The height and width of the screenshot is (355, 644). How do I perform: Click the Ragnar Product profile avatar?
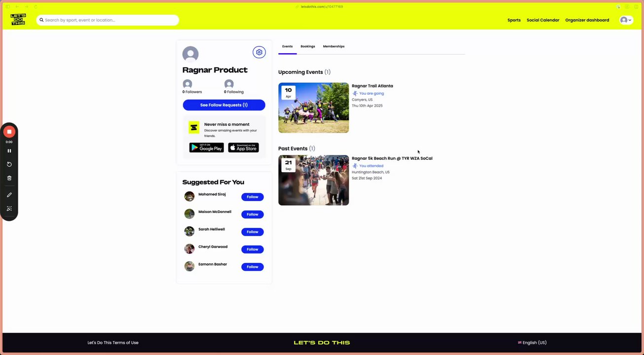(x=190, y=54)
